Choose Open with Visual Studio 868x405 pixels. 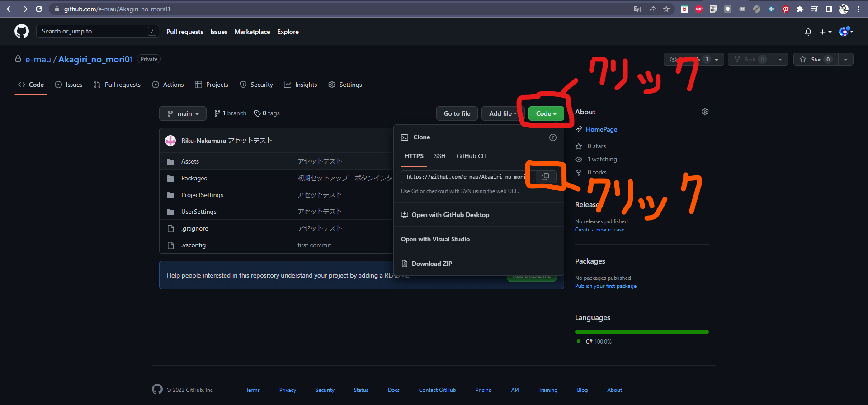click(x=478, y=239)
